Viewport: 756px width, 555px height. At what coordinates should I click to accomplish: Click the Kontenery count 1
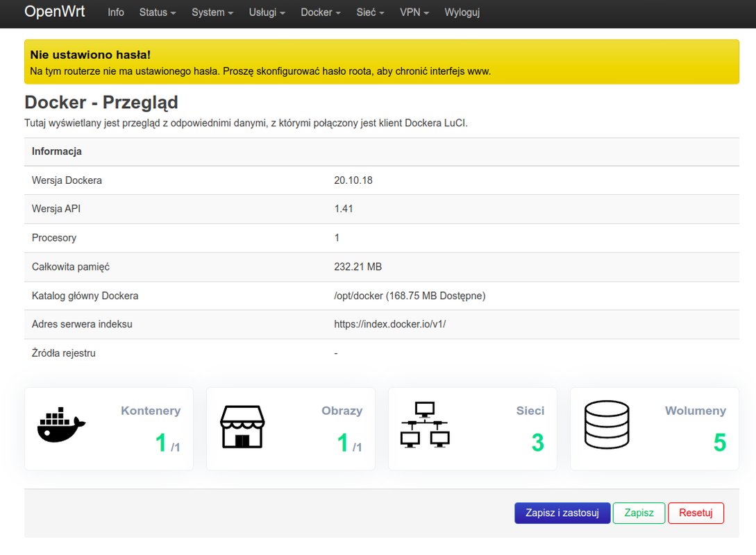(161, 443)
